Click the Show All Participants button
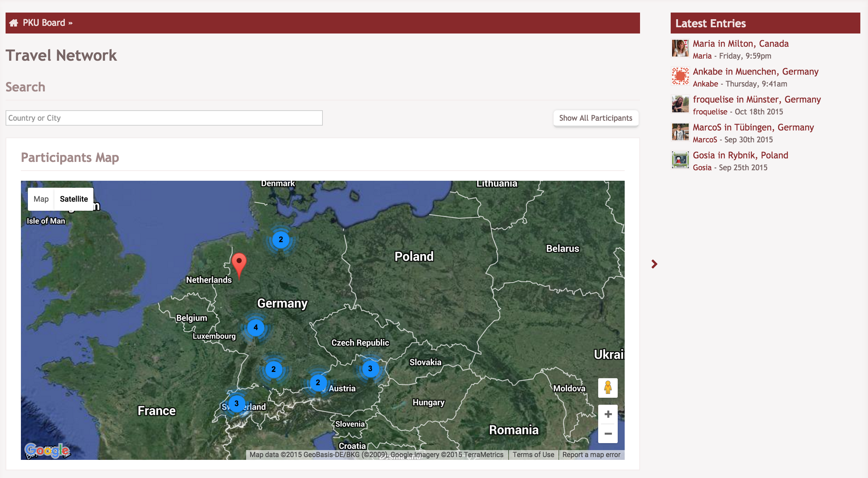 (596, 118)
